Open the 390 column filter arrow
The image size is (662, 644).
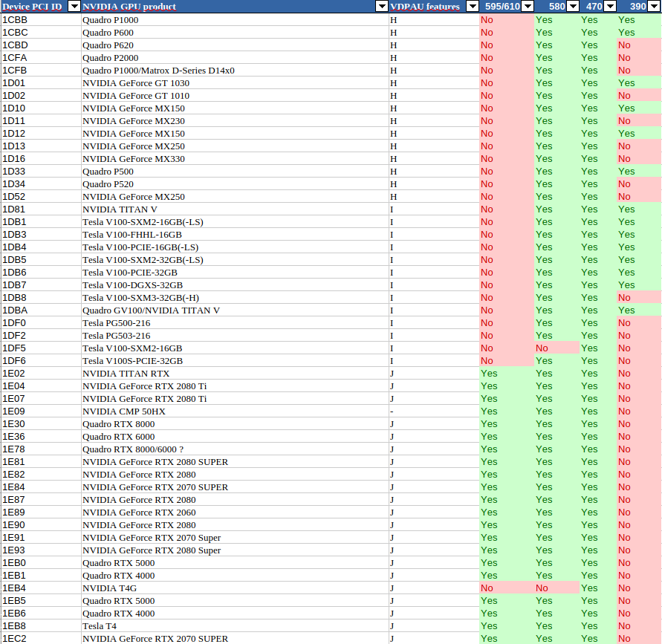654,6
